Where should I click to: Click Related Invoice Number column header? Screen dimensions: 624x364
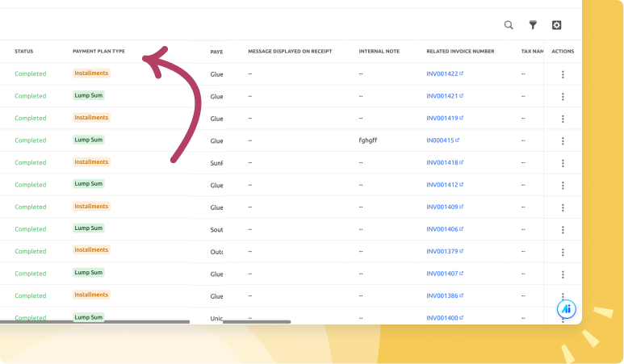pos(460,52)
